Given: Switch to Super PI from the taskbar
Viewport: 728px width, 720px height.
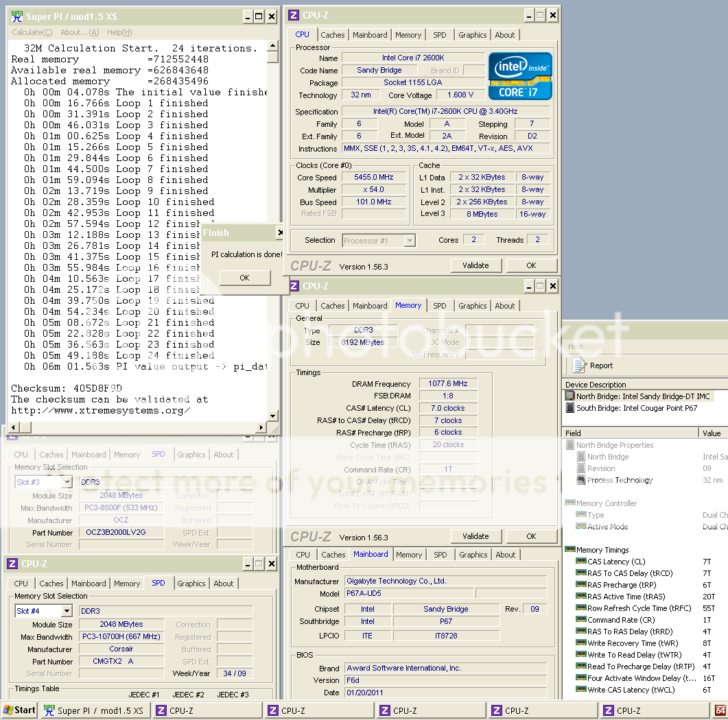Looking at the screenshot, I should (x=94, y=710).
